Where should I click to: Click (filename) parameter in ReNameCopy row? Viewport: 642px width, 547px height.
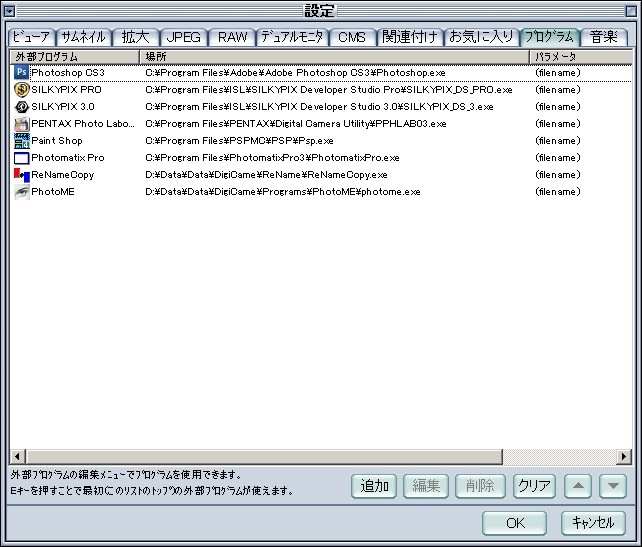(x=558, y=175)
